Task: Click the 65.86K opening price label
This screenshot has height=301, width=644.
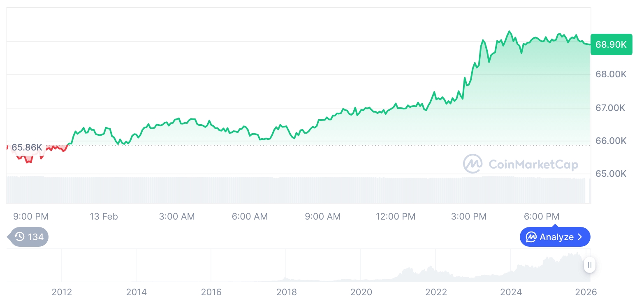Action: click(x=27, y=147)
